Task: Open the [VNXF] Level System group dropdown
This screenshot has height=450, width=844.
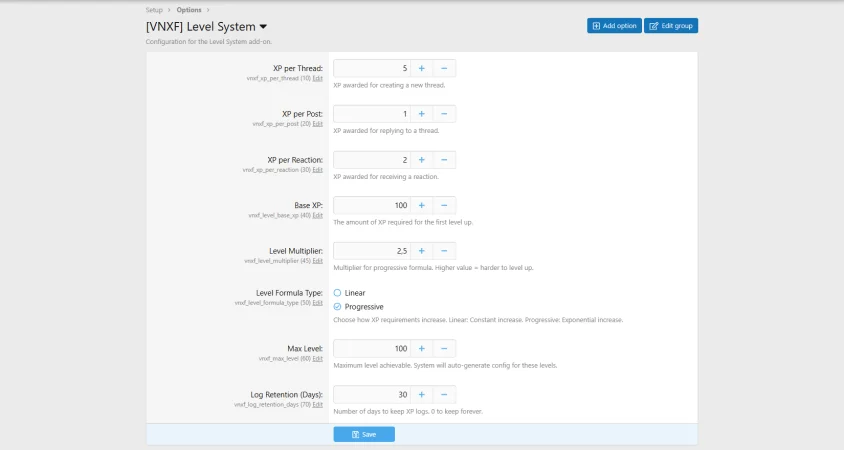Action: (263, 27)
